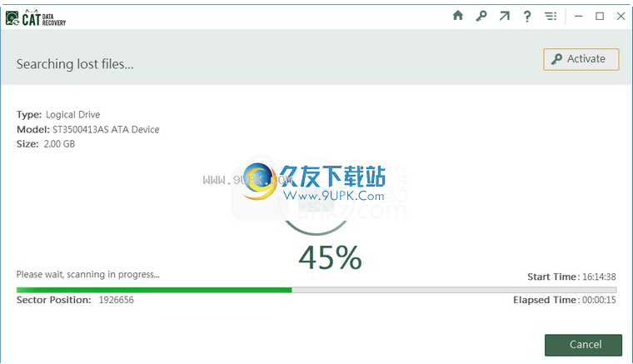Click the 45% progress indicator
The height and width of the screenshot is (364, 633).
330,257
